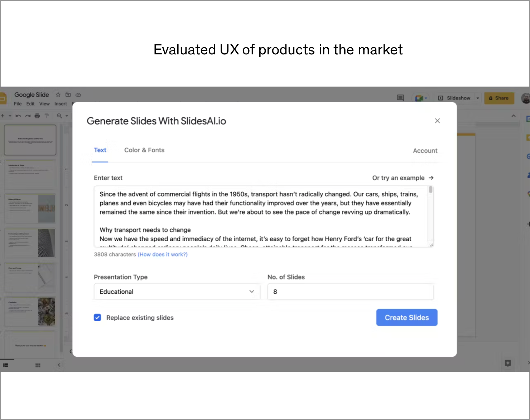Click the Create Slides button

point(407,318)
